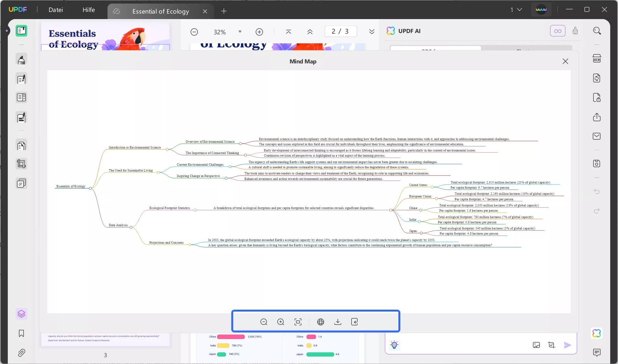Click the Introduction to Environmental Science node
The image size is (618, 364).
pyautogui.click(x=134, y=148)
